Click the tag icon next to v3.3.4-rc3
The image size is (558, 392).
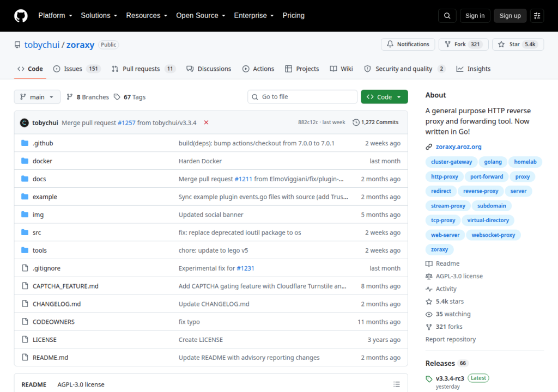point(429,379)
